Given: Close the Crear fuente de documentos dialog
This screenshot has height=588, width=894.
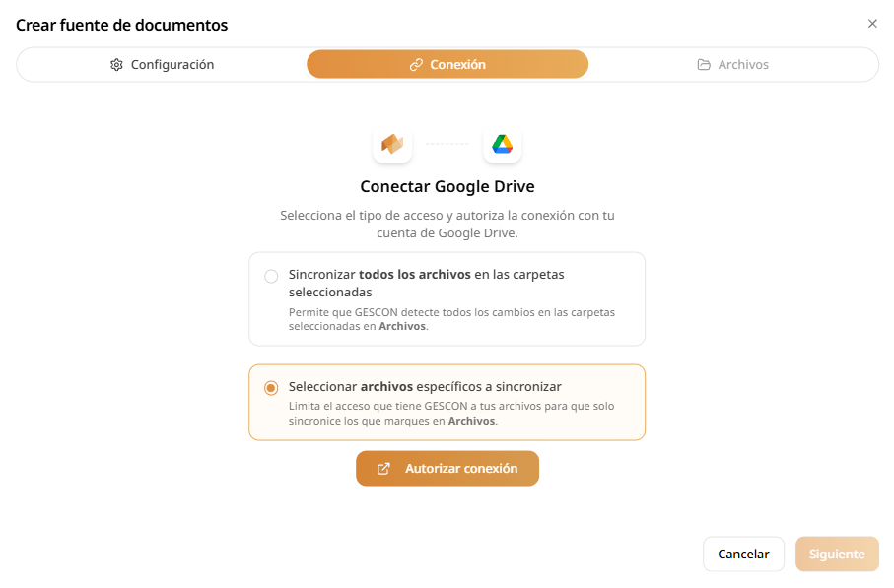Looking at the screenshot, I should (x=872, y=24).
